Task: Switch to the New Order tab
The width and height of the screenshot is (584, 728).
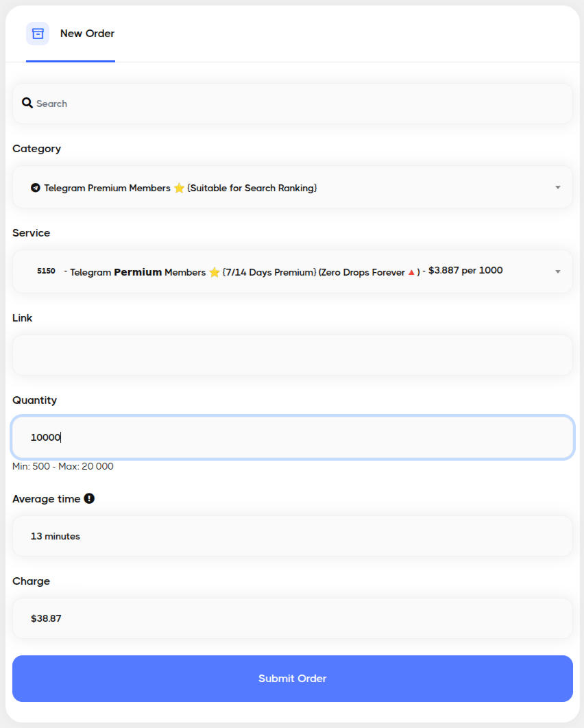Action: 87,34
